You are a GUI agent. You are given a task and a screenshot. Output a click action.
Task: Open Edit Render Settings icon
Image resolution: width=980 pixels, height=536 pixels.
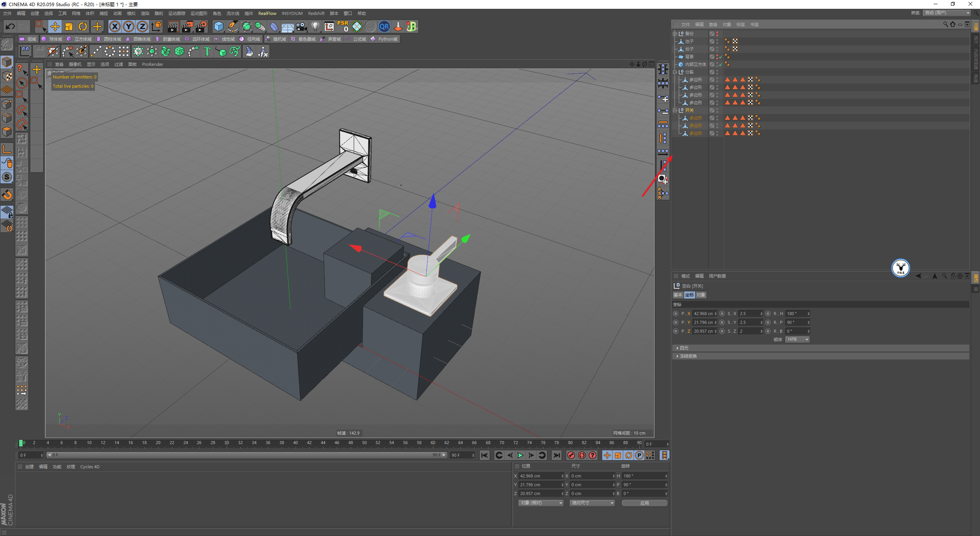(201, 26)
